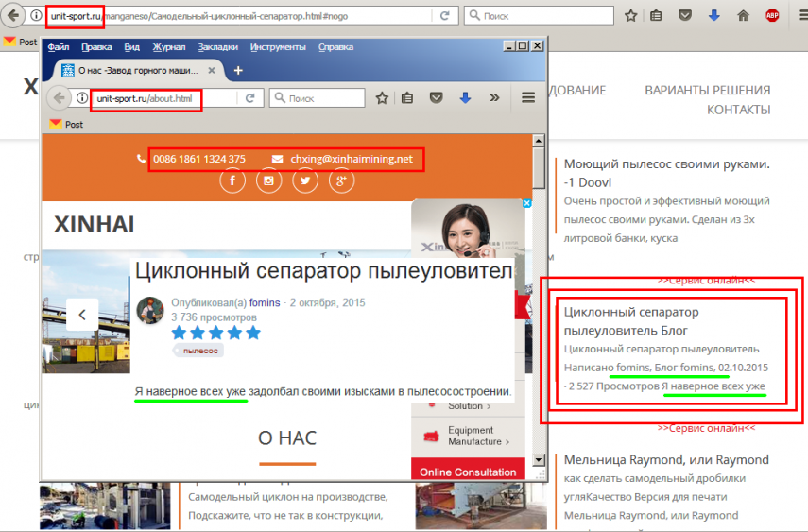This screenshot has height=532, width=808.
Task: Open 'Моющий пылесос своими руками' article
Action: click(667, 173)
